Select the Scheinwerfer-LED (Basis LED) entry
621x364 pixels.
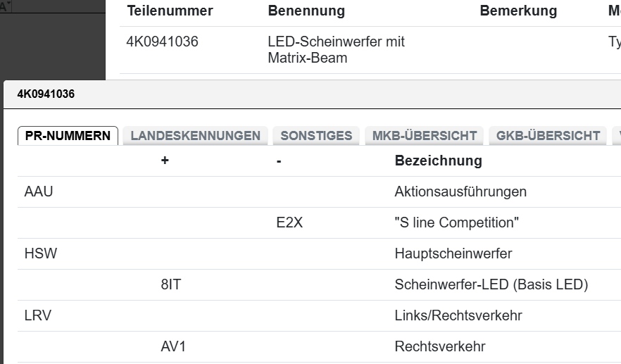point(491,284)
